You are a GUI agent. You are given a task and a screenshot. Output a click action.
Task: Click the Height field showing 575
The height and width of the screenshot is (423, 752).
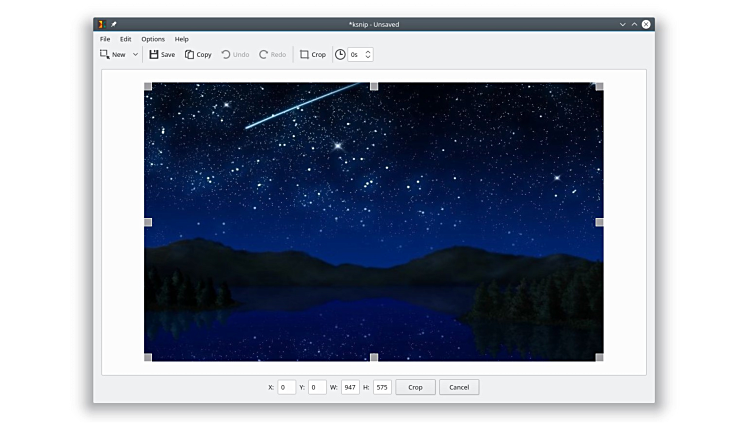tap(382, 387)
